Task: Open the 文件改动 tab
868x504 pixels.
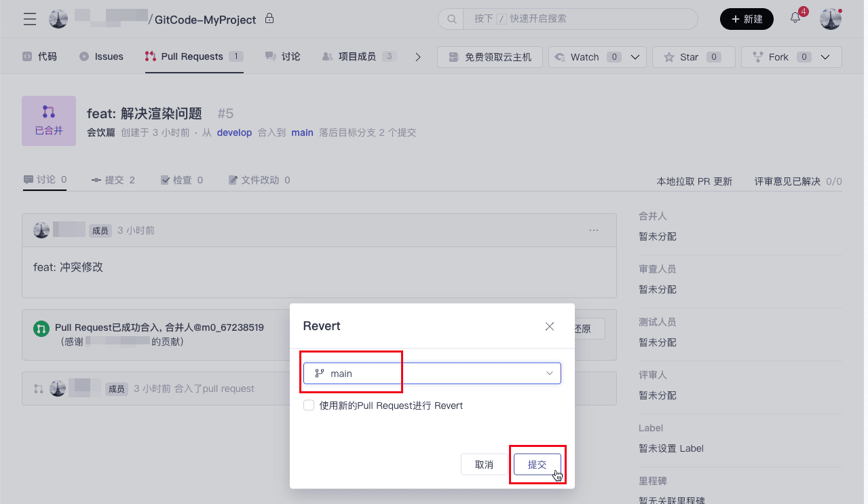Action: (x=259, y=180)
